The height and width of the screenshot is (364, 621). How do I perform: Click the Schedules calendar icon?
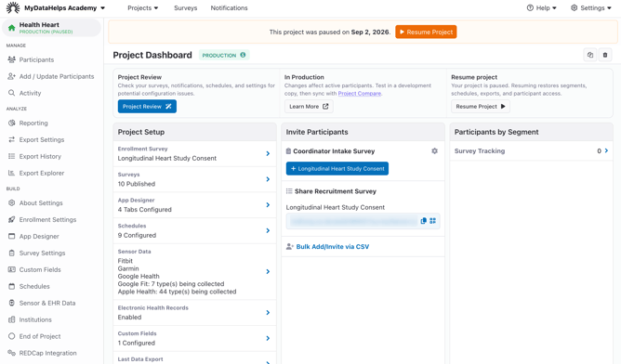(x=11, y=286)
